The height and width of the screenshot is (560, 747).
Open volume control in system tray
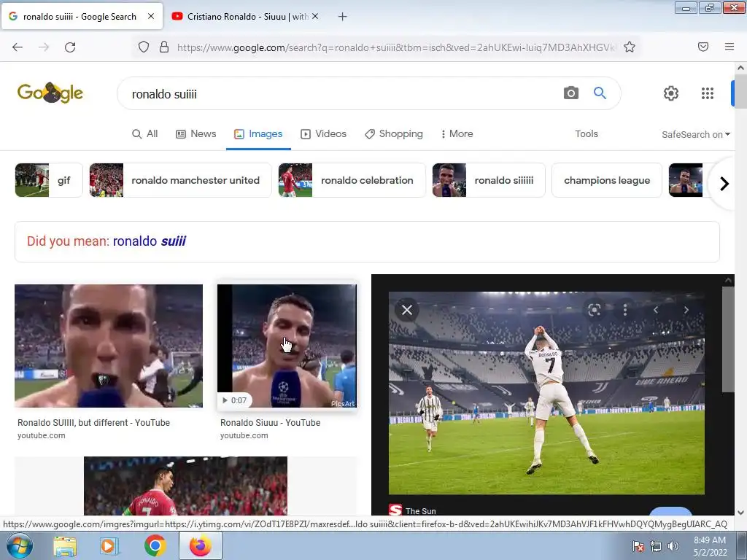673,546
